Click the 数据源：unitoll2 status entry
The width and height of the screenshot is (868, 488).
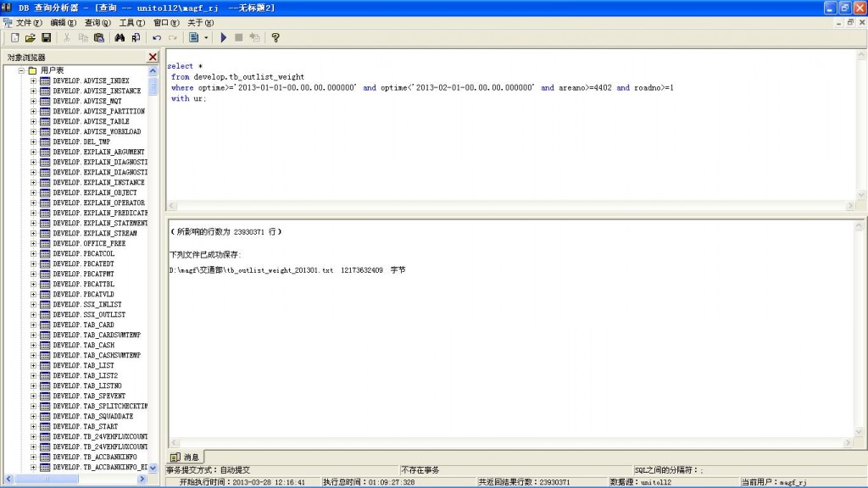[641, 482]
